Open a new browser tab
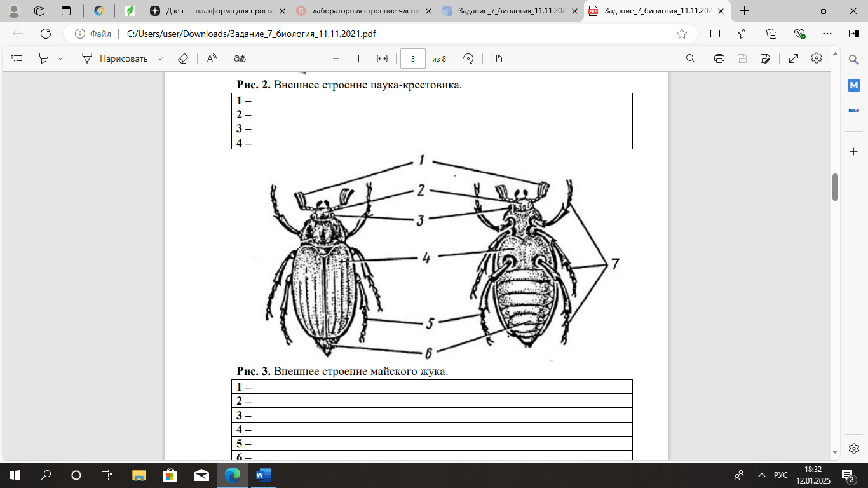The image size is (868, 488). click(745, 11)
